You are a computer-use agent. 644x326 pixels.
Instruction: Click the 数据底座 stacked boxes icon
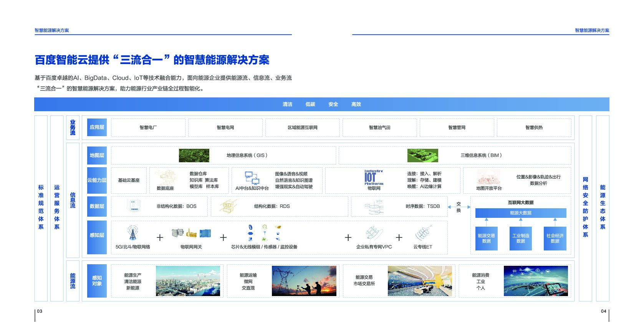166,177
